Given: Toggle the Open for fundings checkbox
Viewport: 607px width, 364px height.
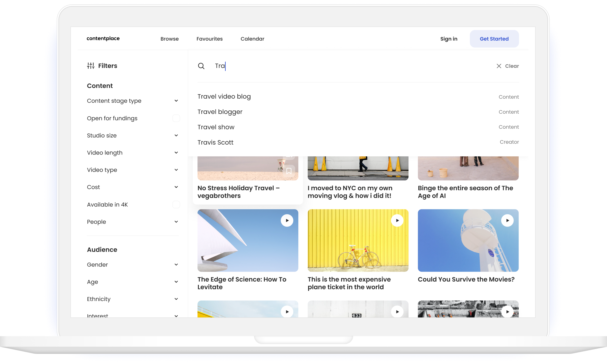Looking at the screenshot, I should coord(176,118).
